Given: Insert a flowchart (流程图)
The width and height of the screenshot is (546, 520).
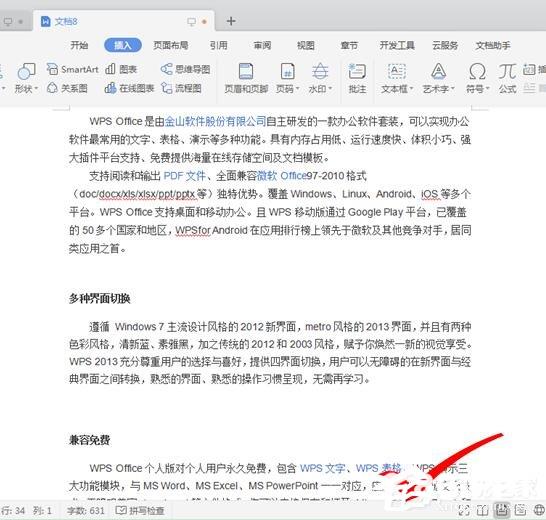Looking at the screenshot, I should click(181, 88).
